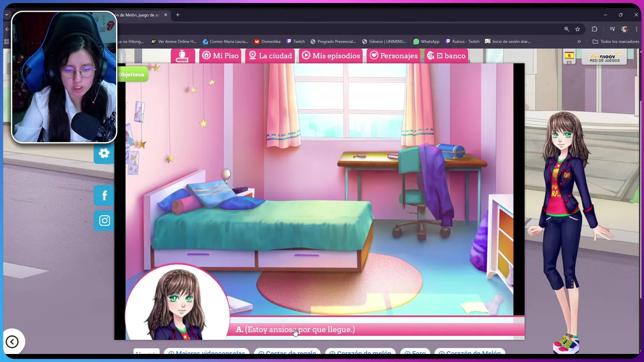The height and width of the screenshot is (362, 644).
Task: Open the Rubius - Twitch bookmark
Action: coord(462,42)
